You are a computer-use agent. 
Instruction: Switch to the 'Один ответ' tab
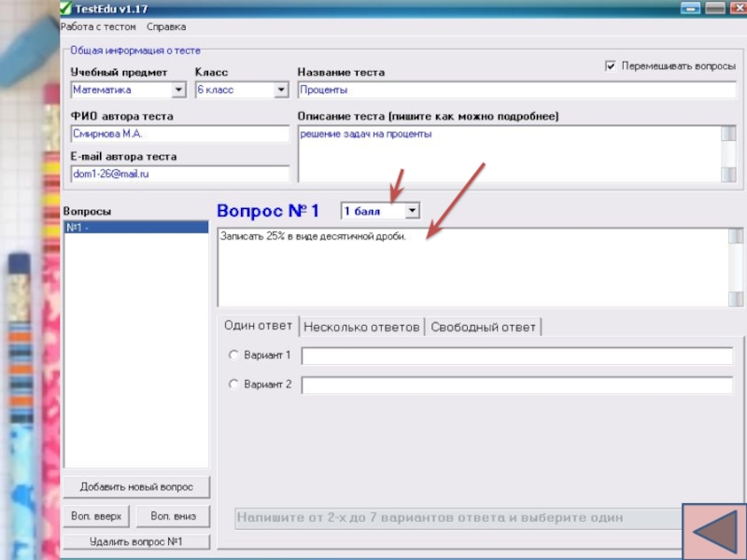(258, 326)
